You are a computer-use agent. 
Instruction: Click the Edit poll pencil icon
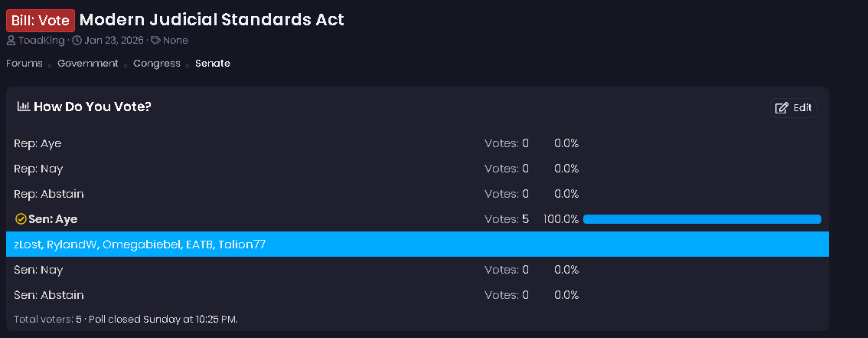782,108
